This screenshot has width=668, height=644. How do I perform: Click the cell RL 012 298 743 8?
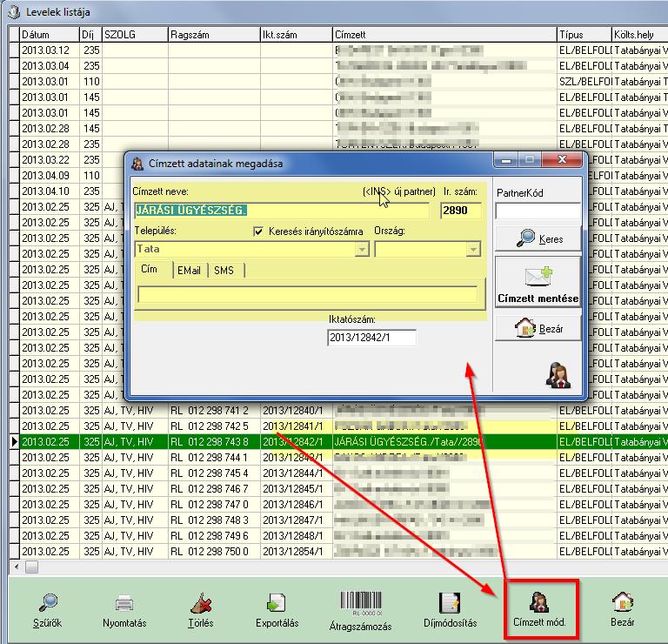tap(214, 442)
